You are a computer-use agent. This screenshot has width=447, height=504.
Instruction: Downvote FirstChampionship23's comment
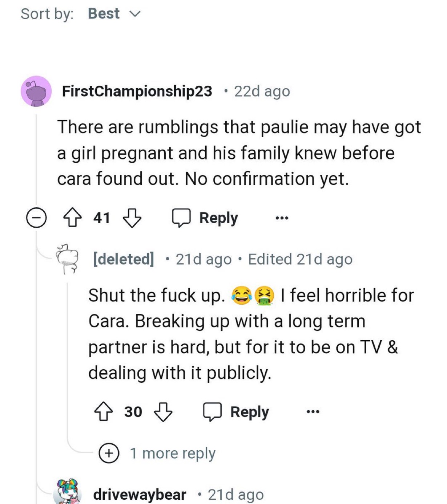[x=132, y=218]
